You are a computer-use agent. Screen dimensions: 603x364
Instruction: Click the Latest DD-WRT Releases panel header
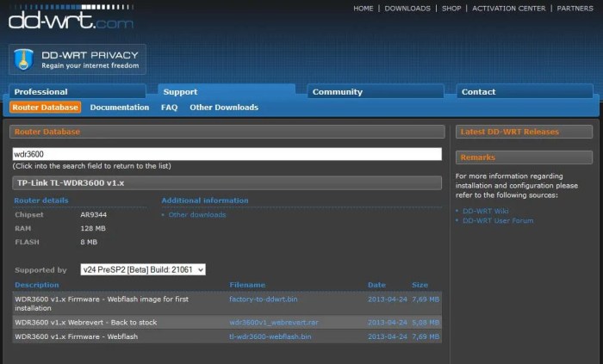524,132
